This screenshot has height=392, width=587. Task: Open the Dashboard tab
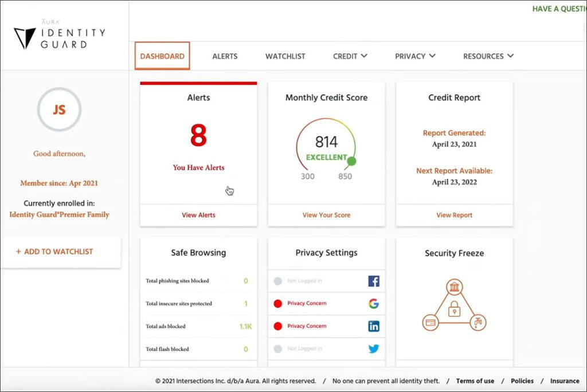[x=162, y=56]
